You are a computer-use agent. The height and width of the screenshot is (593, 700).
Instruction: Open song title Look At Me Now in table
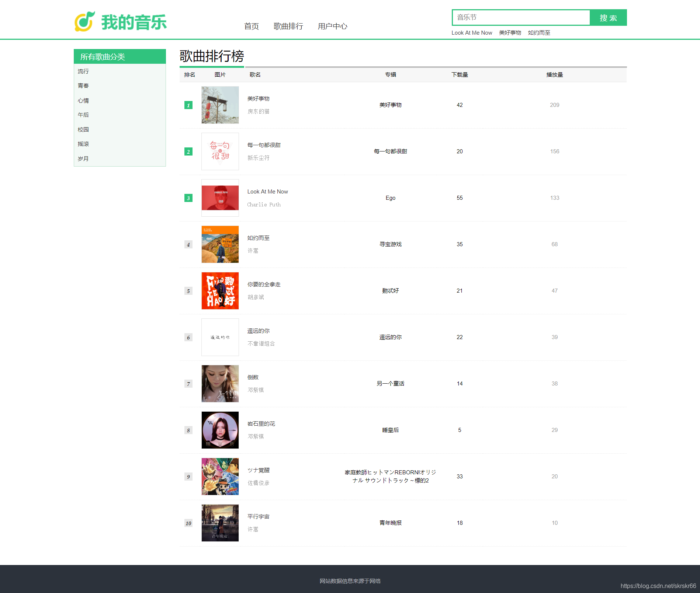click(267, 192)
